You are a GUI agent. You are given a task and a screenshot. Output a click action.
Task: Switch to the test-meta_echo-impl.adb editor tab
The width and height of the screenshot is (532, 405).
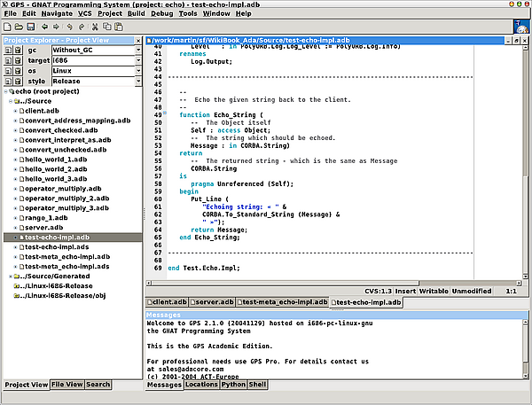tap(282, 302)
